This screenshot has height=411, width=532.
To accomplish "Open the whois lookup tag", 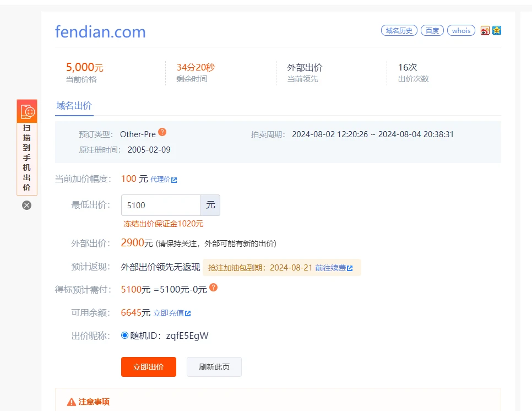I will (461, 31).
